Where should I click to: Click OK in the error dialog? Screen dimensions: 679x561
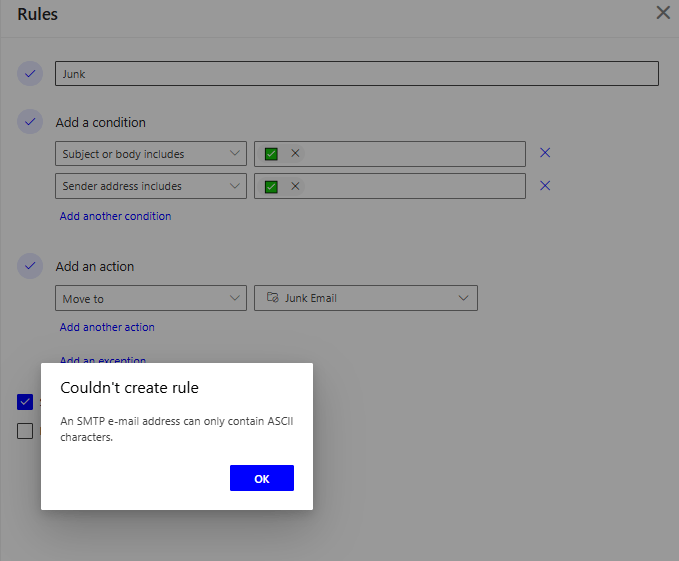tap(262, 478)
